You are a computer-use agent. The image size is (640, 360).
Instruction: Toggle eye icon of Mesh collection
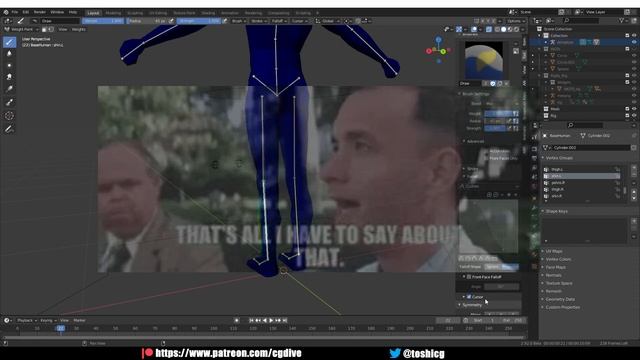pyautogui.click(x=634, y=109)
